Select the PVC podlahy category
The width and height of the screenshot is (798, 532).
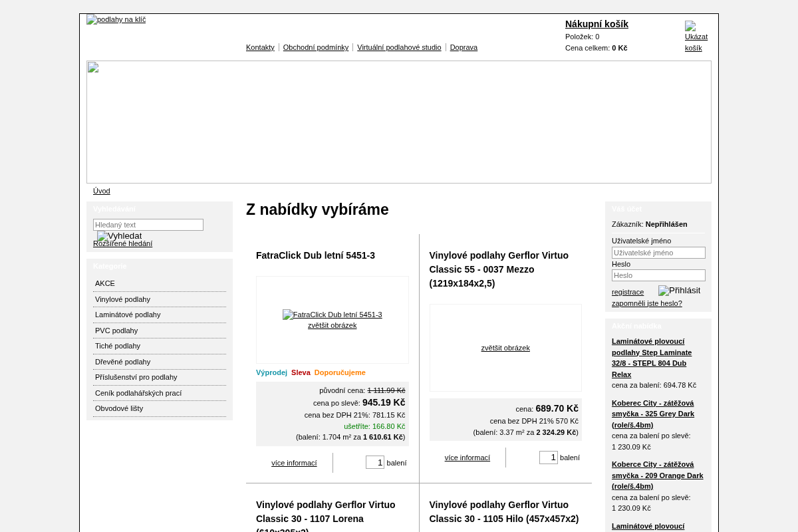160,331
